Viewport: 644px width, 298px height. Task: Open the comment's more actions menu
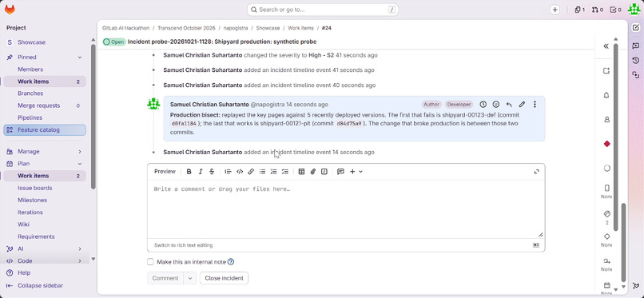pyautogui.click(x=535, y=104)
